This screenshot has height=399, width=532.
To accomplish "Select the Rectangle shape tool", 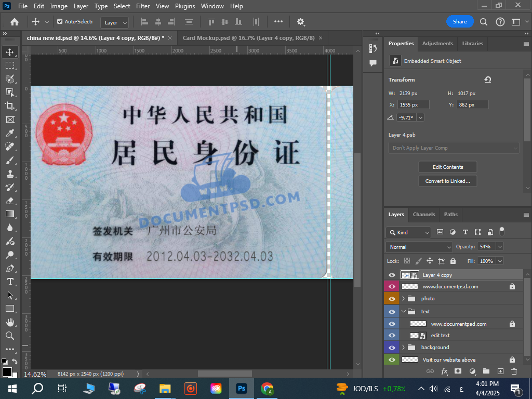I will (x=10, y=309).
